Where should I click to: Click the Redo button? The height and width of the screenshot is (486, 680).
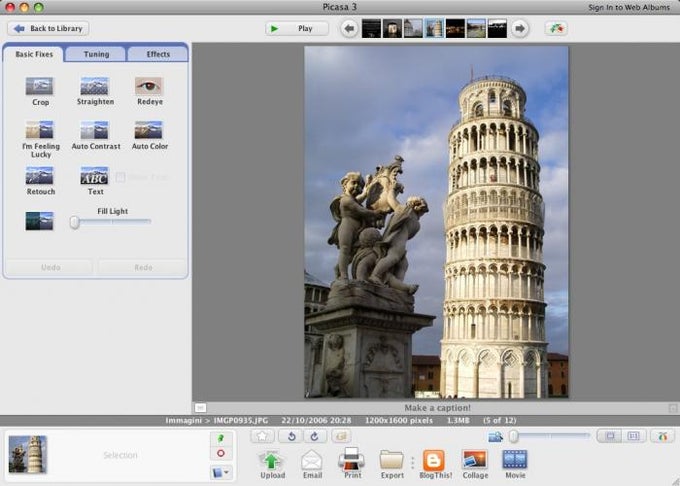tap(143, 267)
